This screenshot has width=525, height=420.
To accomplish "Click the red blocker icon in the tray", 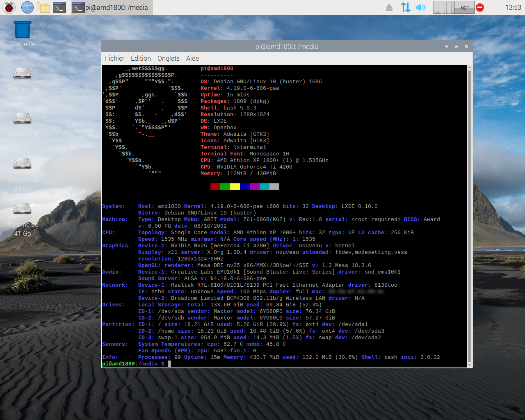I will 479,7.
